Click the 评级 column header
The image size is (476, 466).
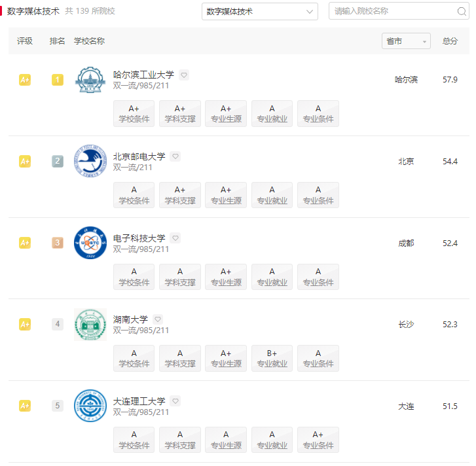[25, 41]
